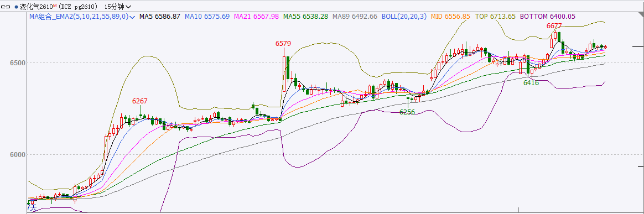Image resolution: width=644 pixels, height=214 pixels.
Task: Click the 15分钟 dropdown chevron arrow
Action: [x=128, y=7]
